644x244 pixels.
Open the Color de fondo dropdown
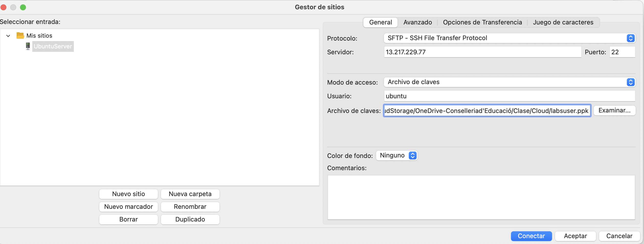coord(397,155)
